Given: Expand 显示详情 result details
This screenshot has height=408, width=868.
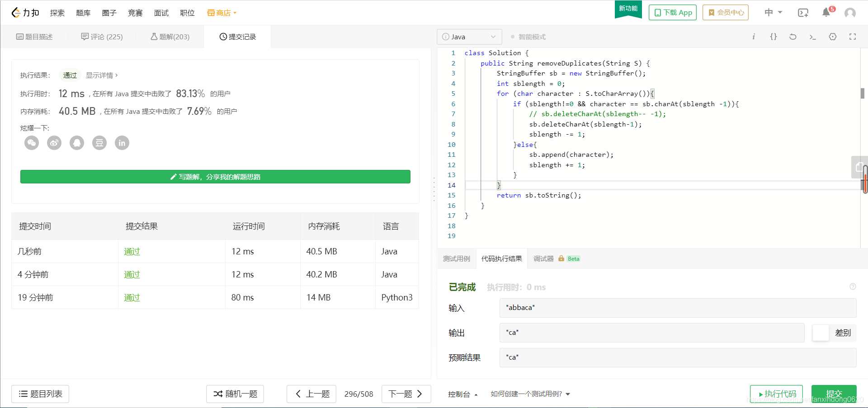Looking at the screenshot, I should tap(102, 75).
